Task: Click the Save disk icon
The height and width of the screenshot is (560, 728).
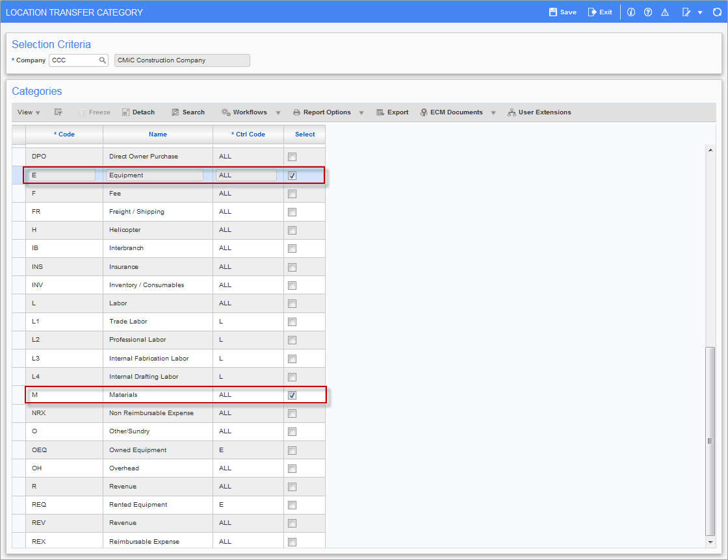Action: tap(553, 12)
